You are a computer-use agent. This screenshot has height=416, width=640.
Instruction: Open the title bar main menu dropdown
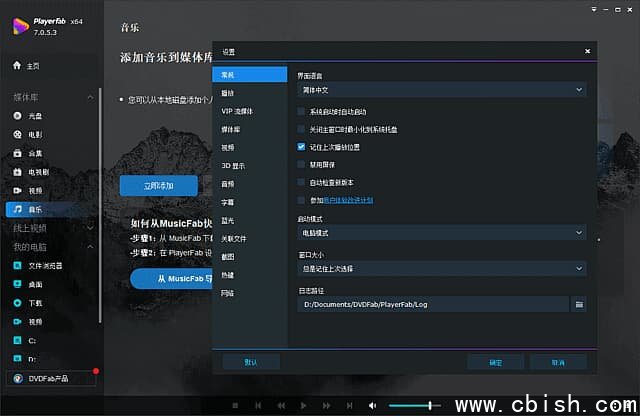coord(594,9)
